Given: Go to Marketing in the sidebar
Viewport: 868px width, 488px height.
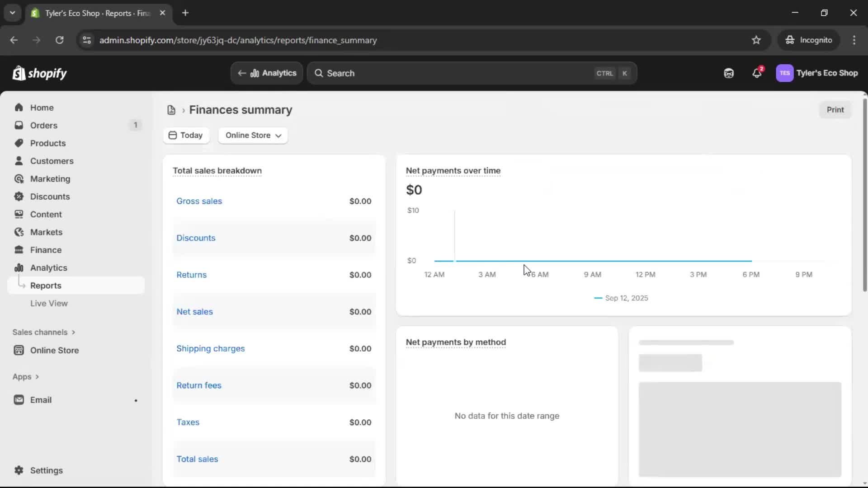Looking at the screenshot, I should pyautogui.click(x=50, y=178).
